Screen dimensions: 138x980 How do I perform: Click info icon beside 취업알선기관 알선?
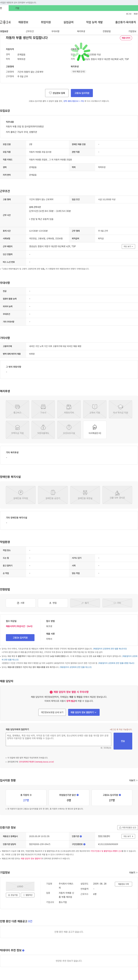(78, 795)
